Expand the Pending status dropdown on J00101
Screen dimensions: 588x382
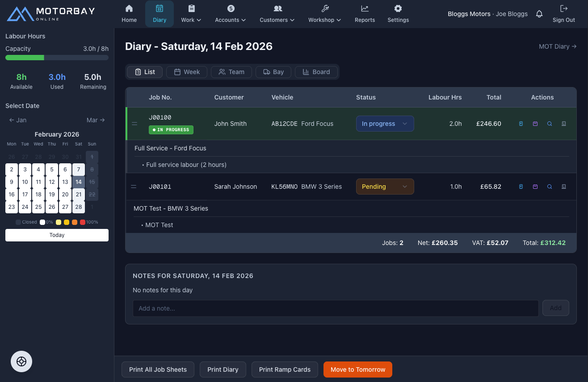coord(385,187)
